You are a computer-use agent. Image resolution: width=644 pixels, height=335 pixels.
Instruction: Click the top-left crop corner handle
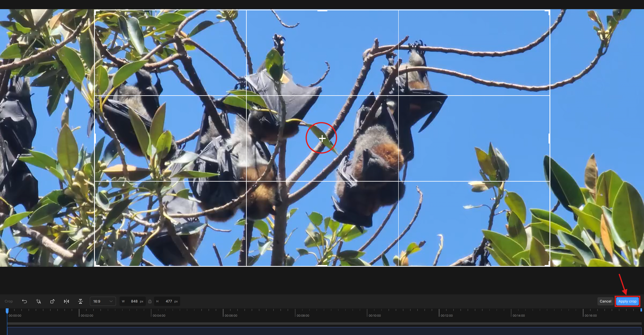point(96,12)
